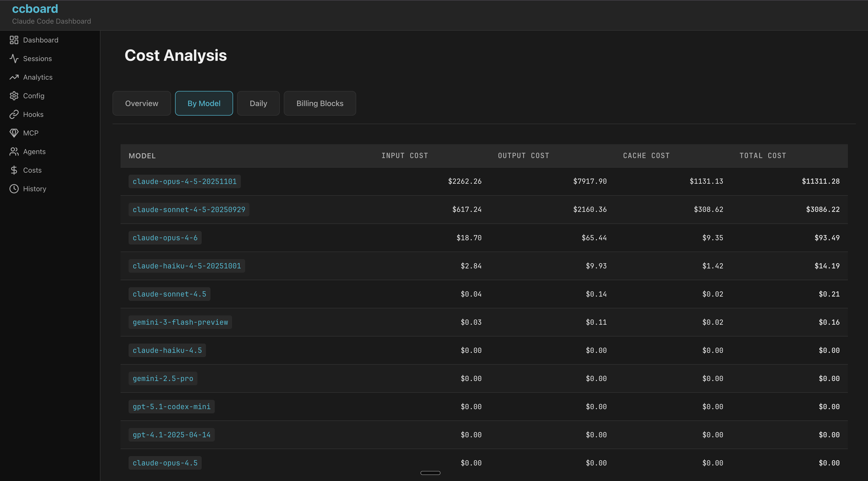
Task: Click the ccboard logo title
Action: point(35,9)
